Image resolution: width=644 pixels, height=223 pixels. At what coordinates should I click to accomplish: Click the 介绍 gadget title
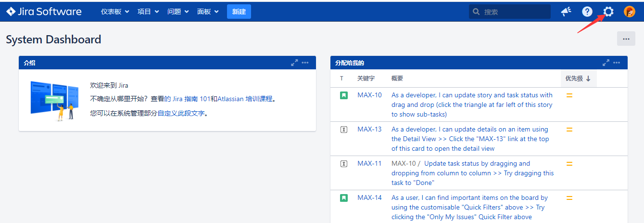point(29,63)
